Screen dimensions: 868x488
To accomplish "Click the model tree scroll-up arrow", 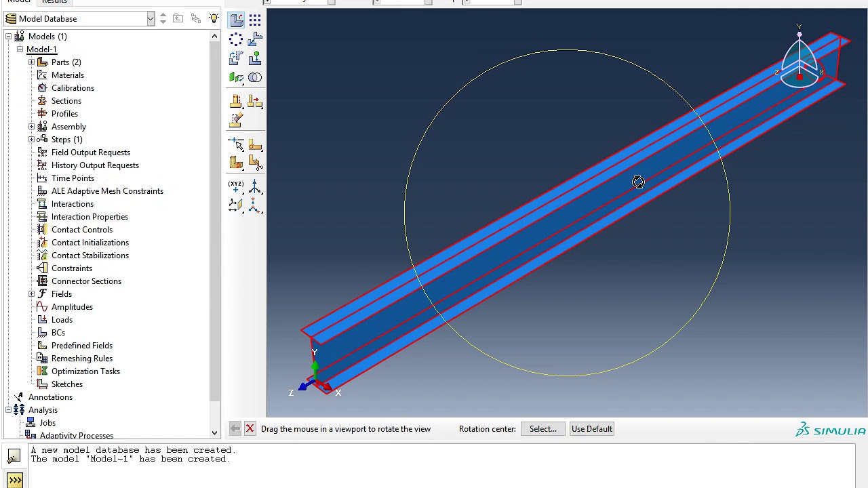I will coord(215,37).
